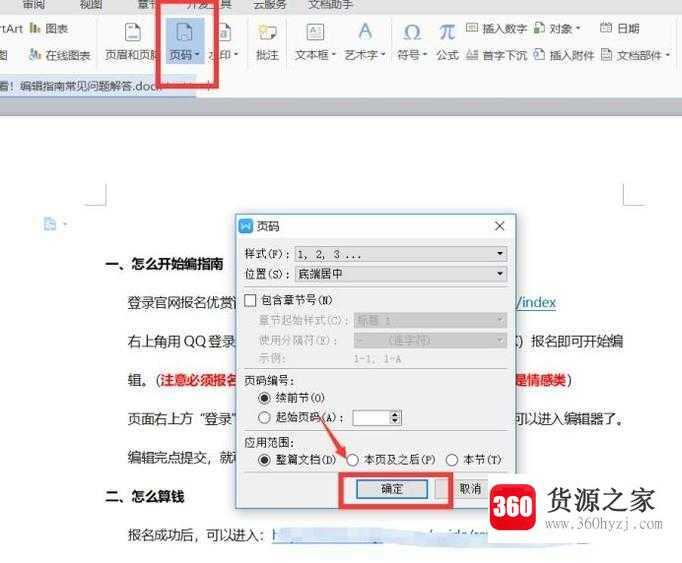Click 首字下沉 drop cap
The height and width of the screenshot is (563, 682).
pyautogui.click(x=496, y=55)
